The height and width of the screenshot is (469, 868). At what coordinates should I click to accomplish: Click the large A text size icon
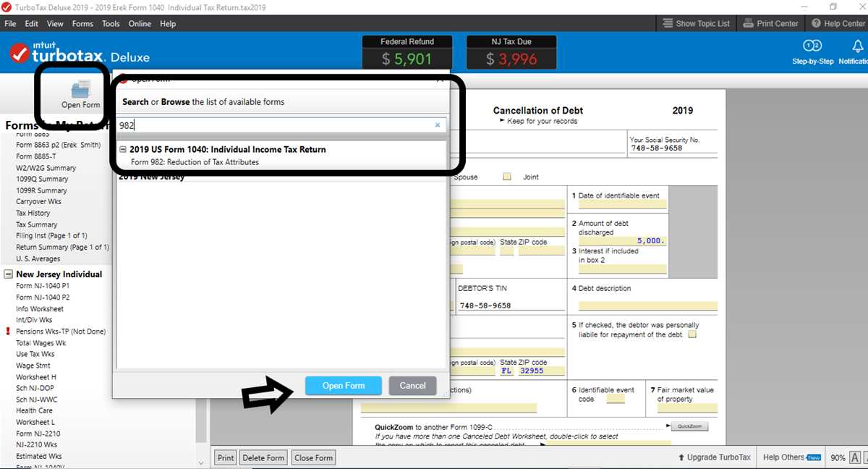click(855, 457)
